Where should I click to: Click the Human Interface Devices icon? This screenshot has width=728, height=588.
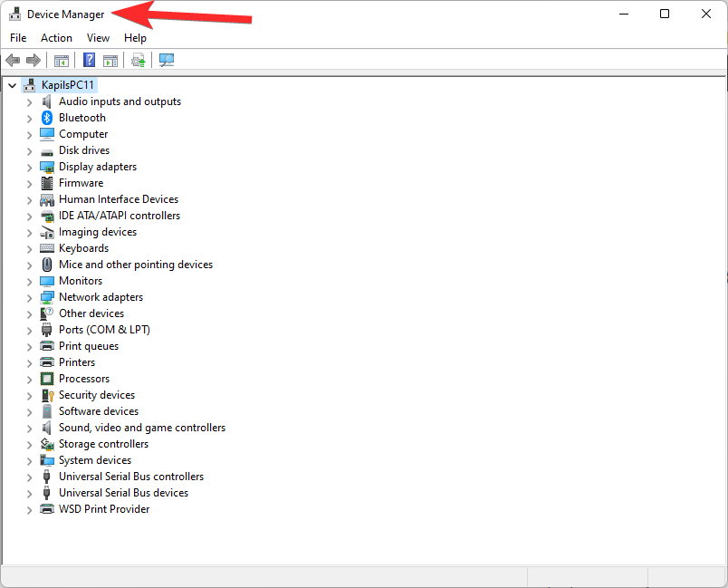[x=47, y=199]
